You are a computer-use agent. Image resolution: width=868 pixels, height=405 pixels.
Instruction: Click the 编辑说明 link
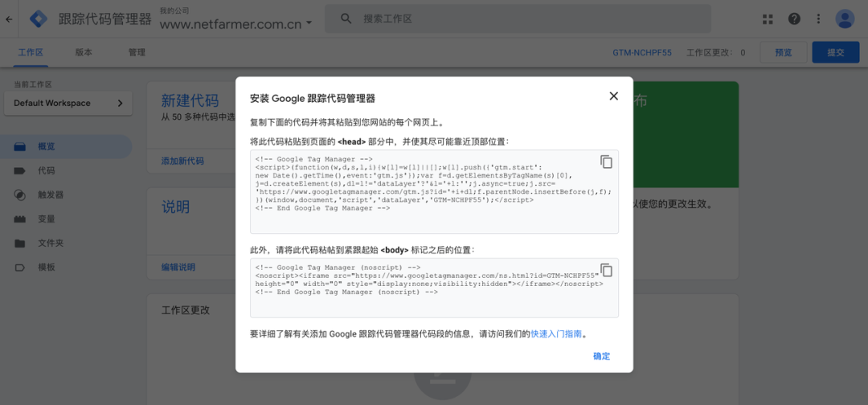(x=178, y=268)
